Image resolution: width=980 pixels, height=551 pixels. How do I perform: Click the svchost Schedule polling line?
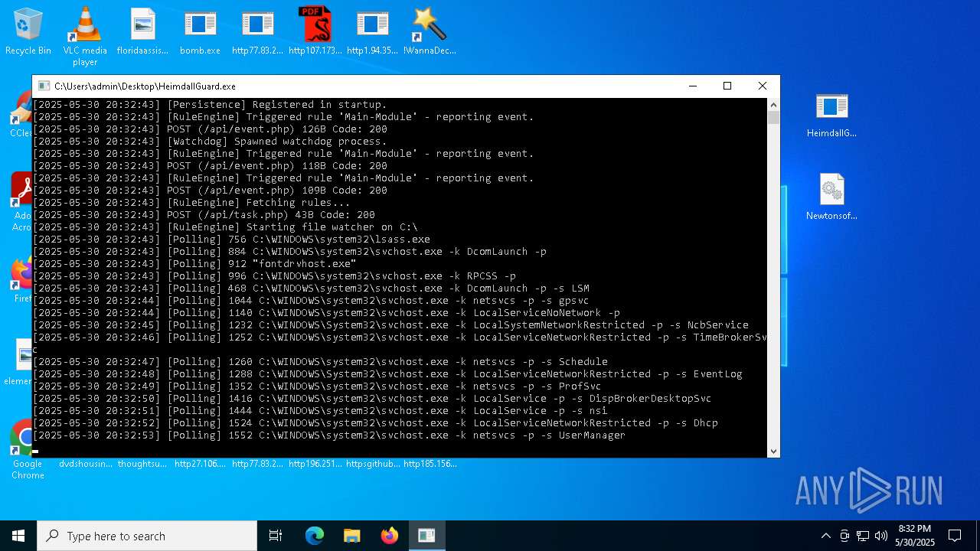click(320, 362)
